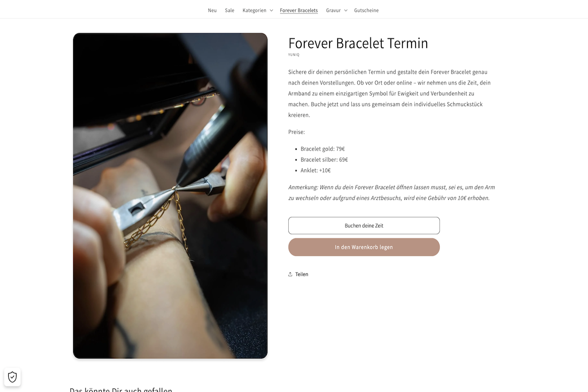The width and height of the screenshot is (588, 392).
Task: Open the Gutscheine menu item
Action: coord(366,11)
